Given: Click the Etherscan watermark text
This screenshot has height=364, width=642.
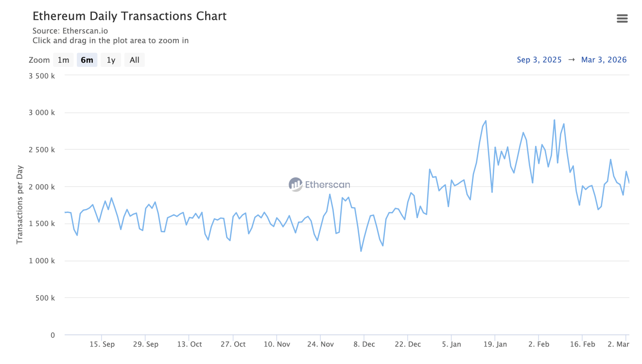Looking at the screenshot, I should pyautogui.click(x=327, y=185).
